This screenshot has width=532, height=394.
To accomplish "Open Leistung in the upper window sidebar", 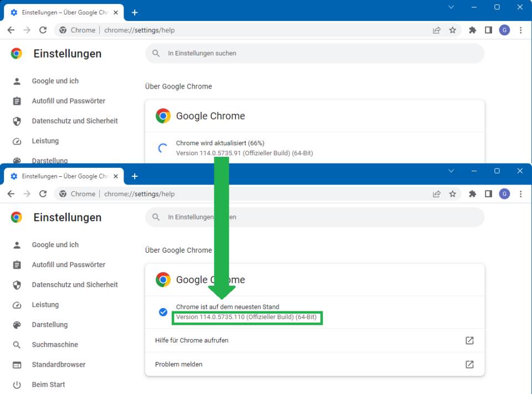I will pyautogui.click(x=45, y=141).
